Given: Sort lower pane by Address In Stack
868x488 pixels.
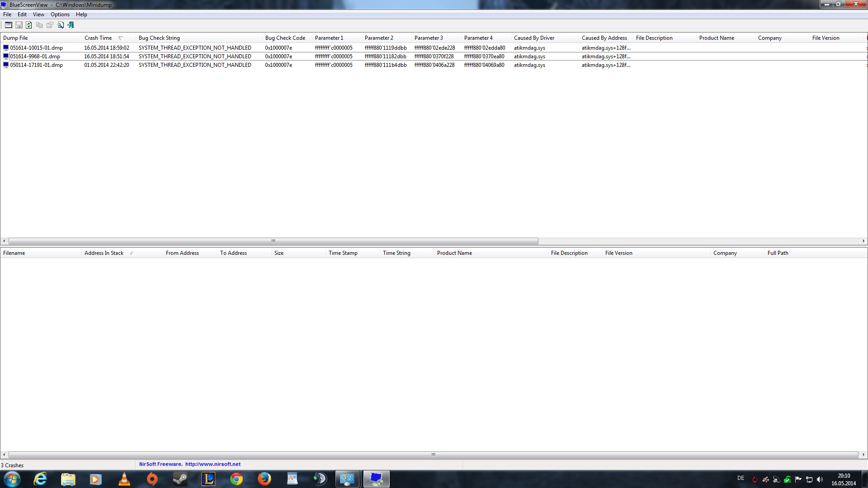Looking at the screenshot, I should click(x=104, y=253).
